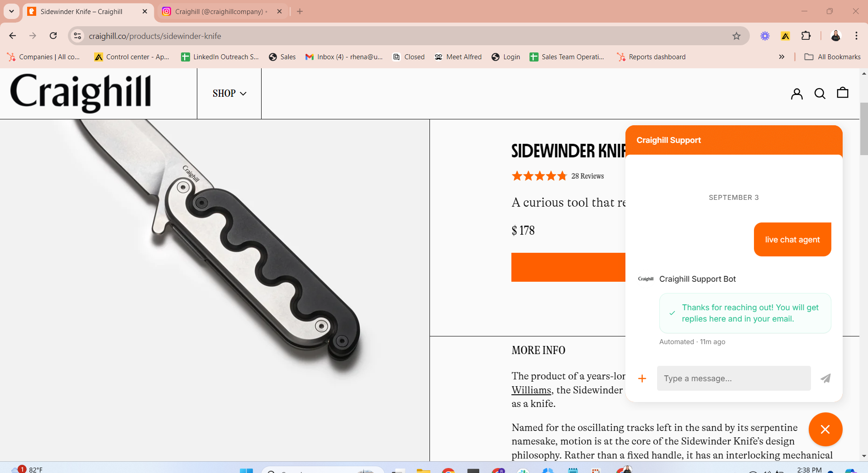Open the Reports dashboard bookmark
This screenshot has height=473, width=868.
point(651,57)
